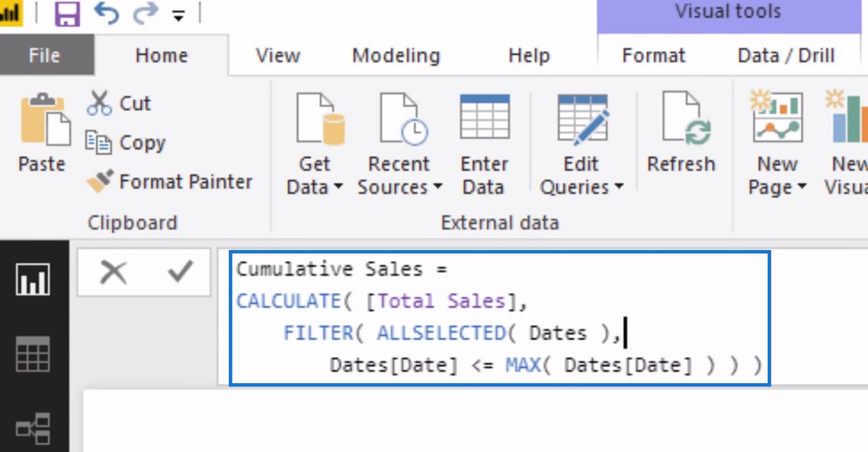Image resolution: width=868 pixels, height=452 pixels.
Task: Expand the Get Data dropdown arrow
Action: click(x=339, y=186)
